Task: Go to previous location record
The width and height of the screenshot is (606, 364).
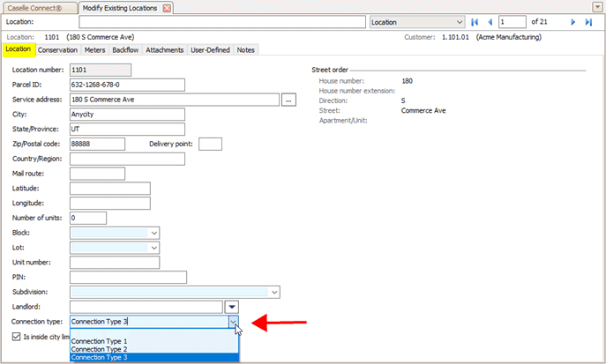Action: (x=490, y=21)
